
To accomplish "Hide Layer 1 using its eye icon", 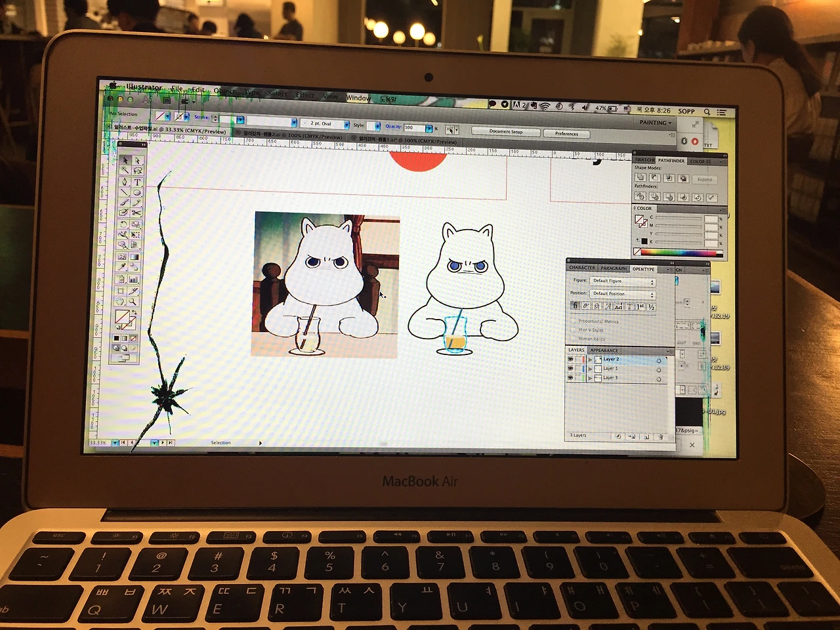I will (570, 368).
